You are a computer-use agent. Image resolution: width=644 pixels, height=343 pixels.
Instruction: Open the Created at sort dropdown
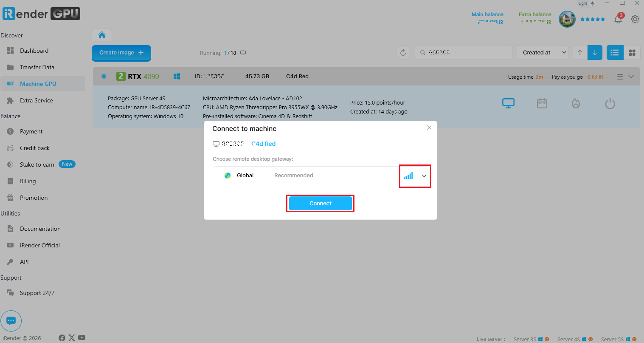(x=543, y=53)
